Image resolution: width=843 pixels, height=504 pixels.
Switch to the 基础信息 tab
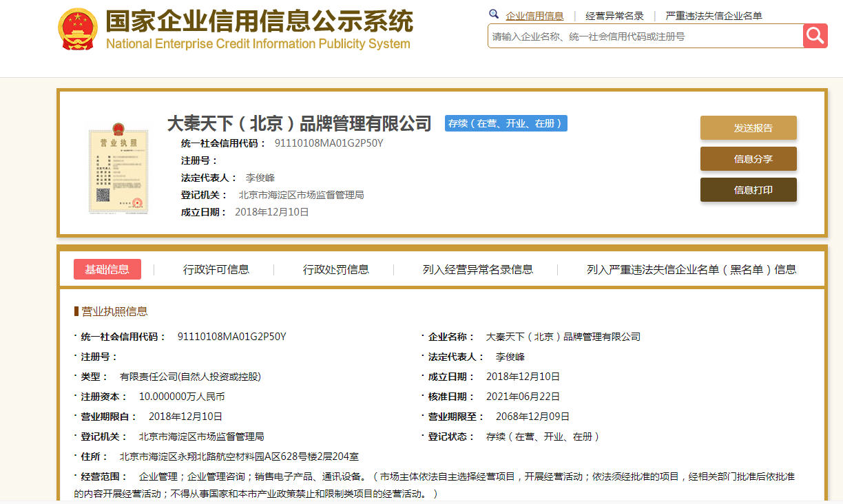107,269
